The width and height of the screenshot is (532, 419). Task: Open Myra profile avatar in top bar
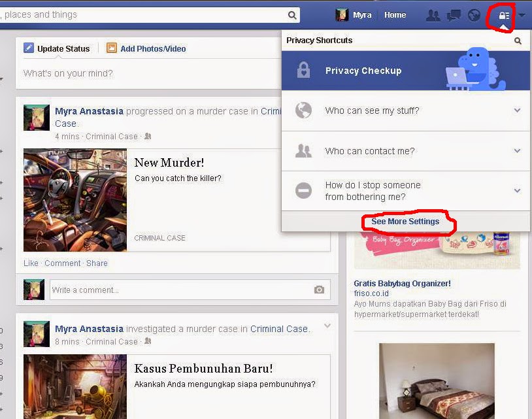point(342,15)
